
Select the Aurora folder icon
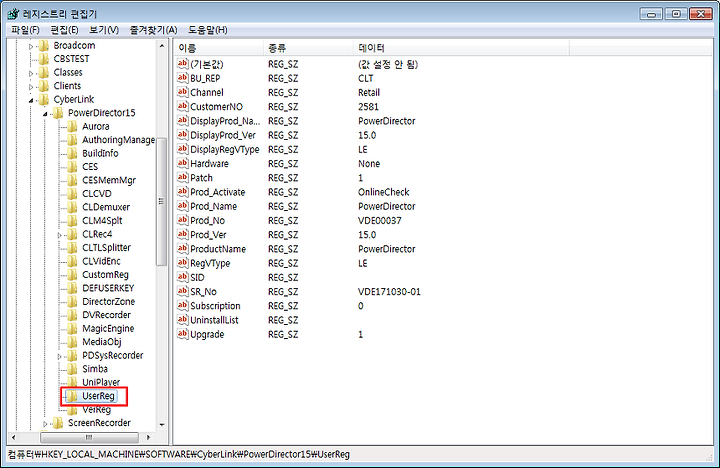(x=72, y=126)
